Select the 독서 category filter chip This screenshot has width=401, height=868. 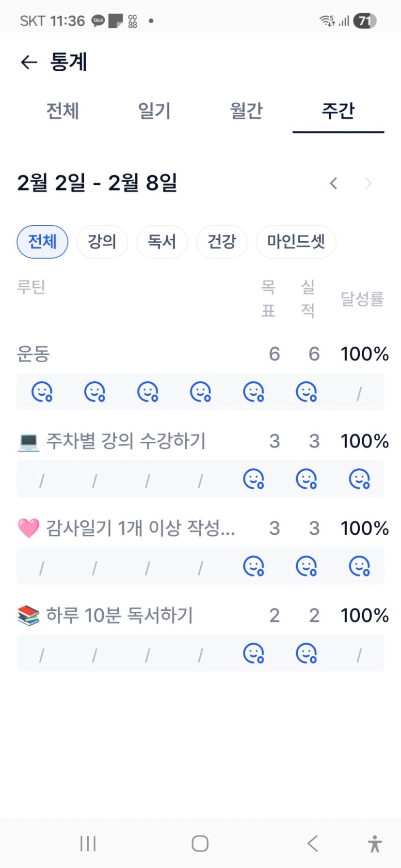(161, 242)
